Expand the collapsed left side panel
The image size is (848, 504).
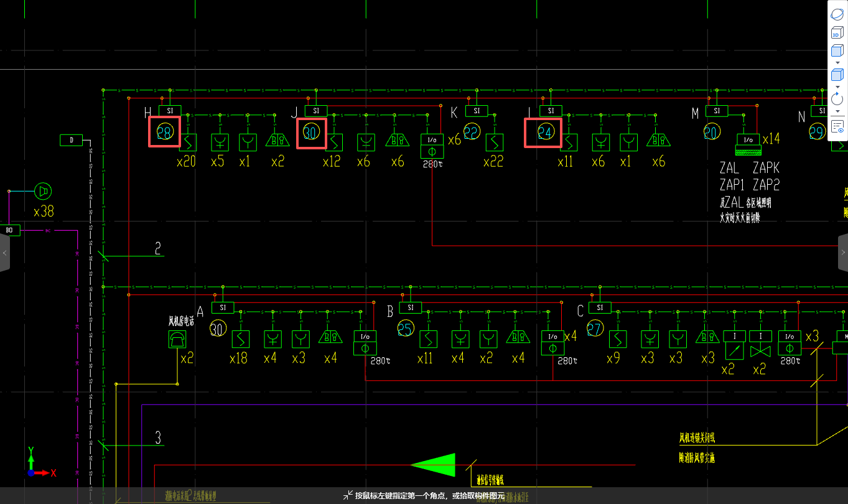[4, 253]
